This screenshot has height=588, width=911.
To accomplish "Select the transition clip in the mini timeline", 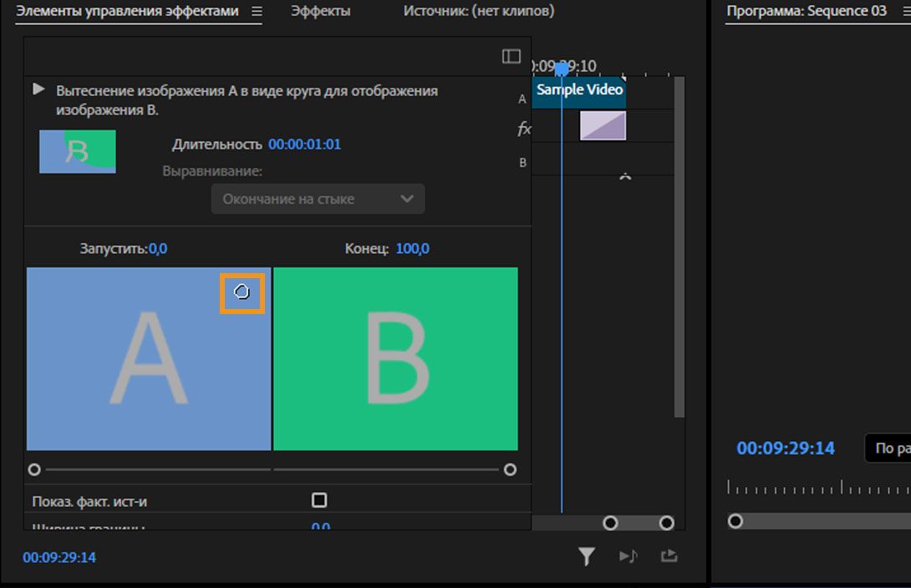I will tap(602, 126).
